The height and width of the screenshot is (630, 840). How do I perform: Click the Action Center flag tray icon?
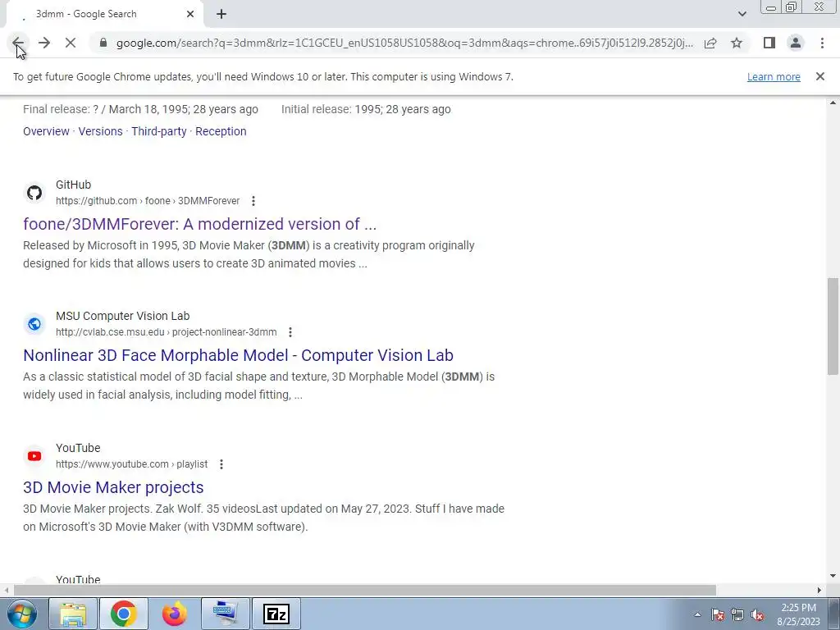718,614
